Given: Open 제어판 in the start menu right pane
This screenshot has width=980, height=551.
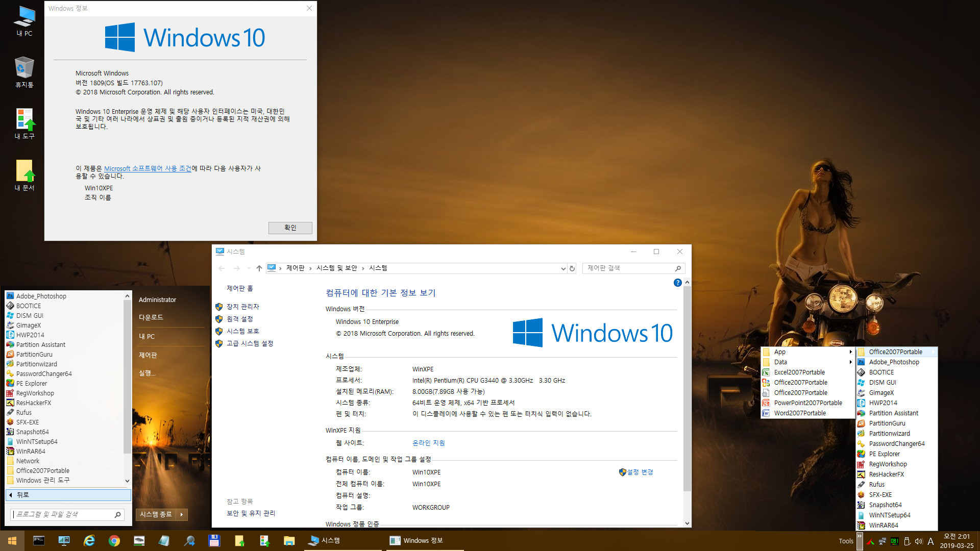Looking at the screenshot, I should pyautogui.click(x=148, y=355).
